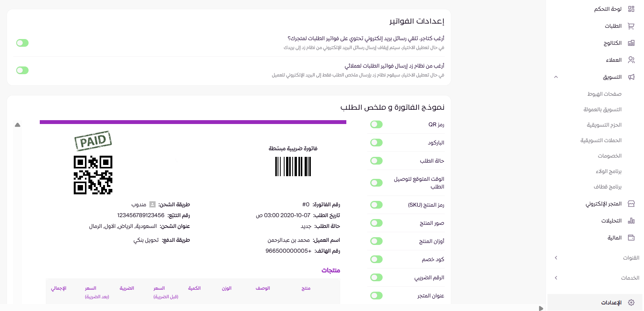Disable the QR code toggle

coord(376,124)
